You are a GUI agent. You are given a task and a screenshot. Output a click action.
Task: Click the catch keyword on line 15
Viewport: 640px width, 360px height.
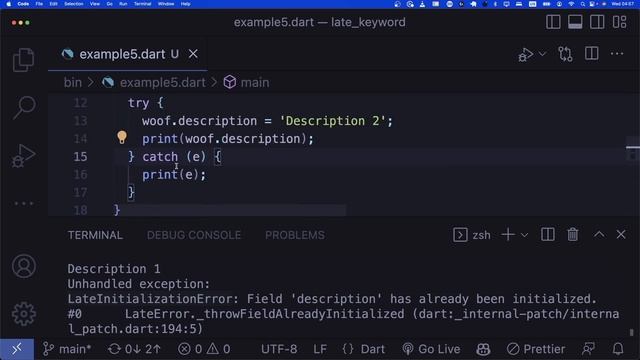pyautogui.click(x=160, y=157)
